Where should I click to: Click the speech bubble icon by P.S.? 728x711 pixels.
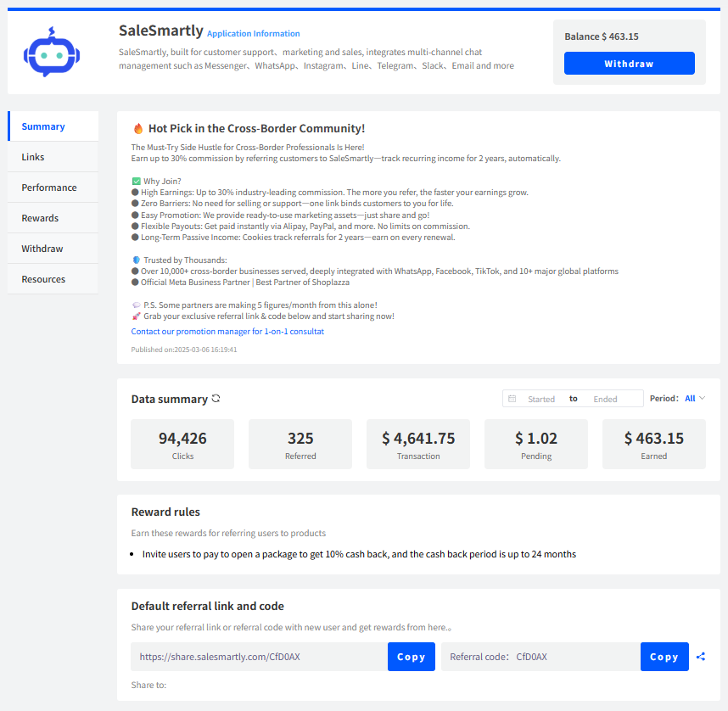(136, 305)
